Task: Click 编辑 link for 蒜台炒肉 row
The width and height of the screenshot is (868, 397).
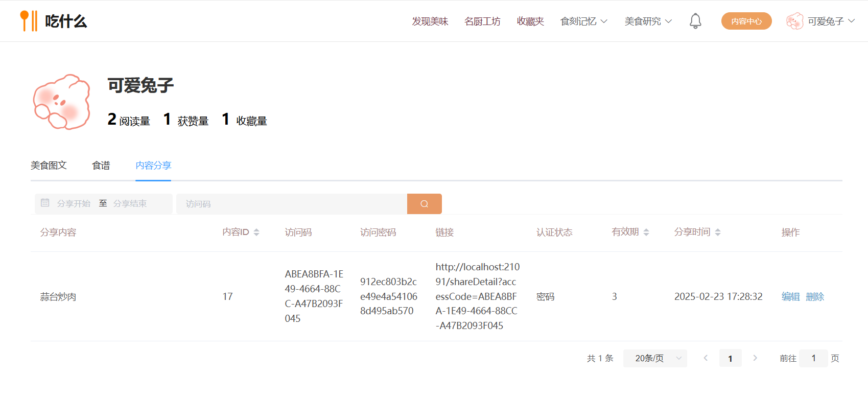Action: point(790,296)
